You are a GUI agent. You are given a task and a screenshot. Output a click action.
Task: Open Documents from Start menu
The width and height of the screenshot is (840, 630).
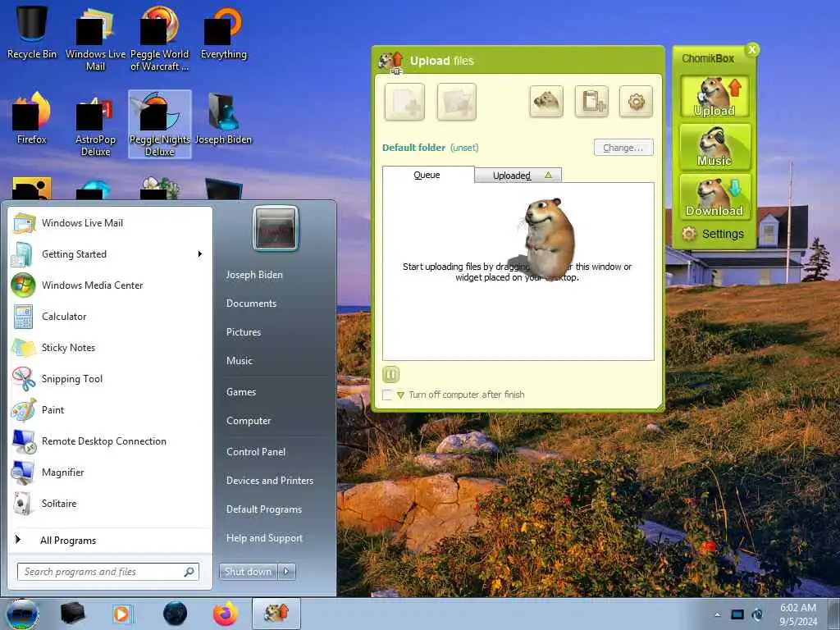[251, 304]
